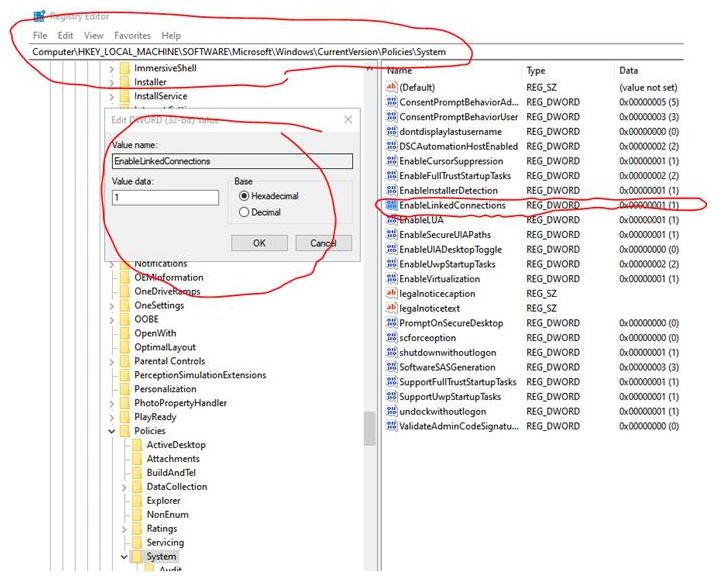The width and height of the screenshot is (727, 579).
Task: Expand the OneSettings key
Action: [x=111, y=306]
